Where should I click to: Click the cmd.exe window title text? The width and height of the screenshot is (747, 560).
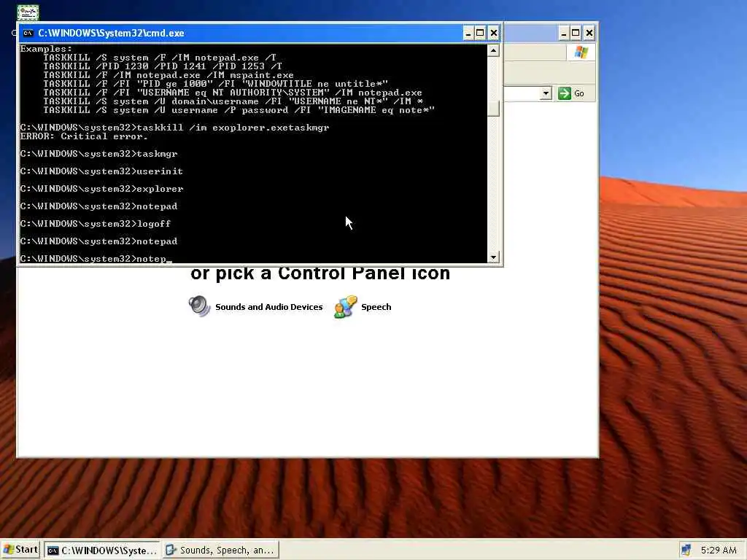point(111,34)
